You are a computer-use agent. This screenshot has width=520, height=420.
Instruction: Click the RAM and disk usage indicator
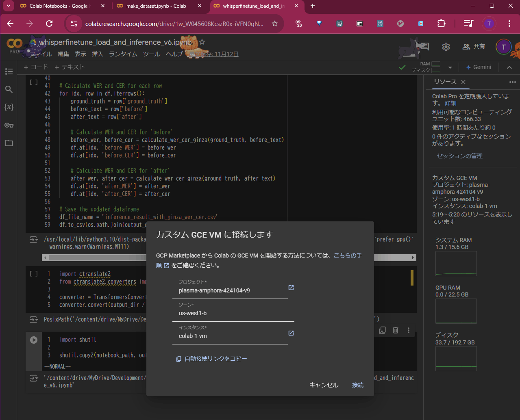click(x=426, y=67)
